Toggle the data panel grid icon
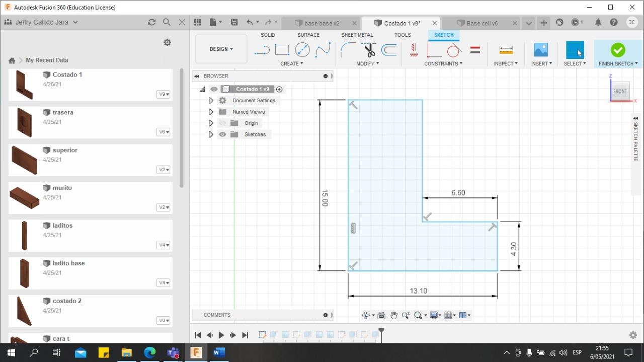The width and height of the screenshot is (644, 362). pos(198,22)
